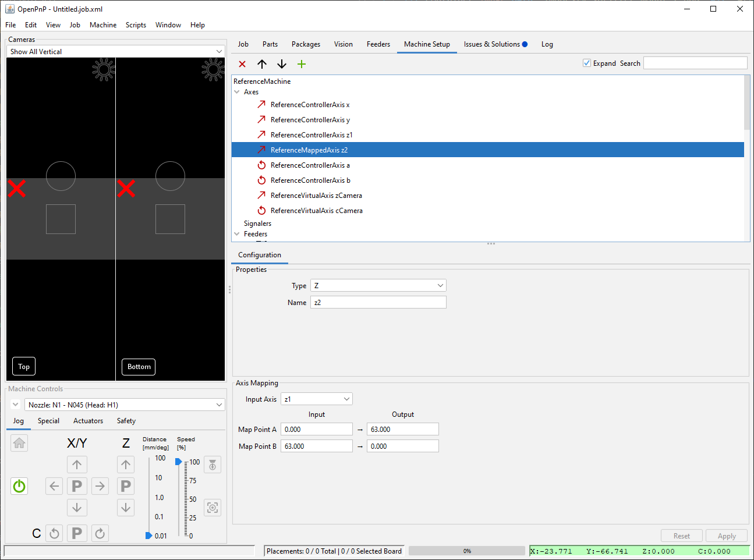The width and height of the screenshot is (754, 560).
Task: Park the Z axis
Action: (x=126, y=486)
